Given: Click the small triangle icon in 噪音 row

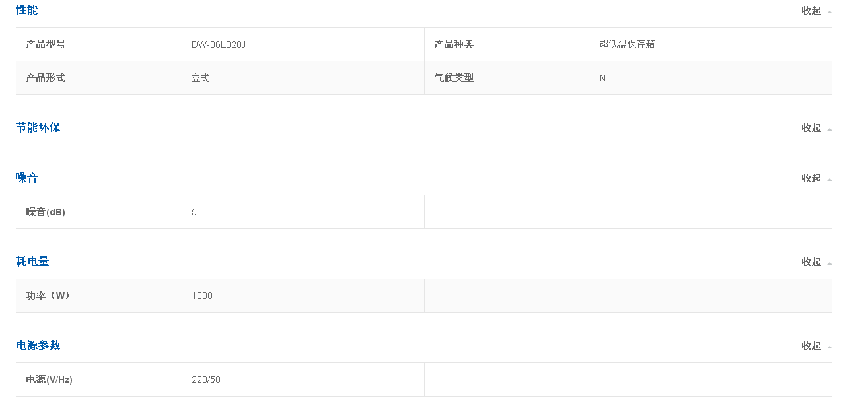Looking at the screenshot, I should click(x=829, y=179).
